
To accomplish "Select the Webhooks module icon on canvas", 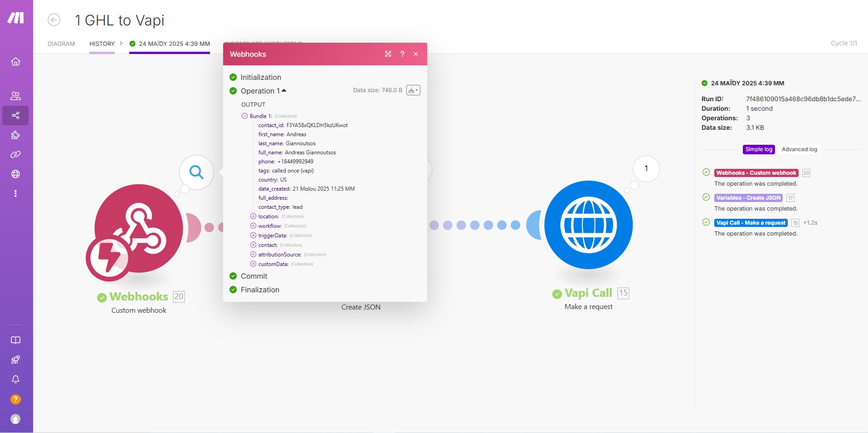I will pyautogui.click(x=139, y=228).
